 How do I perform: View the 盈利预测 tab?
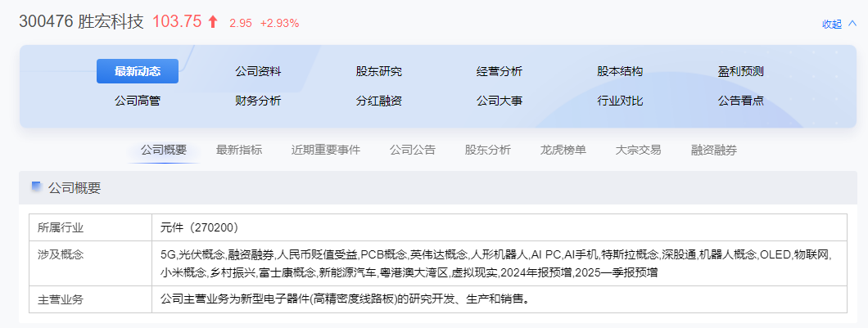pos(741,71)
